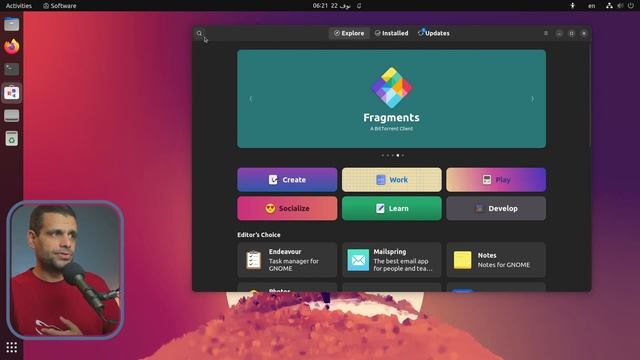The height and width of the screenshot is (360, 640).
Task: Open the Work category
Action: tap(392, 180)
